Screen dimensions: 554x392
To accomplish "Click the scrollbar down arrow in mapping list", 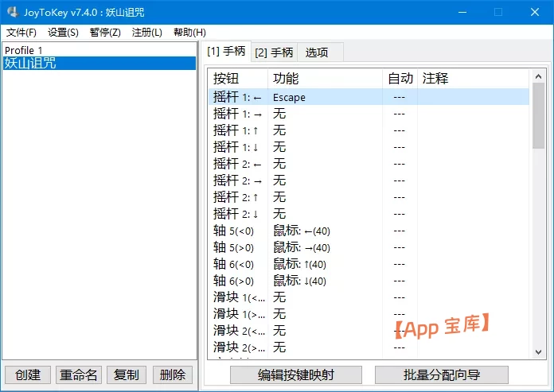I will pyautogui.click(x=538, y=351).
